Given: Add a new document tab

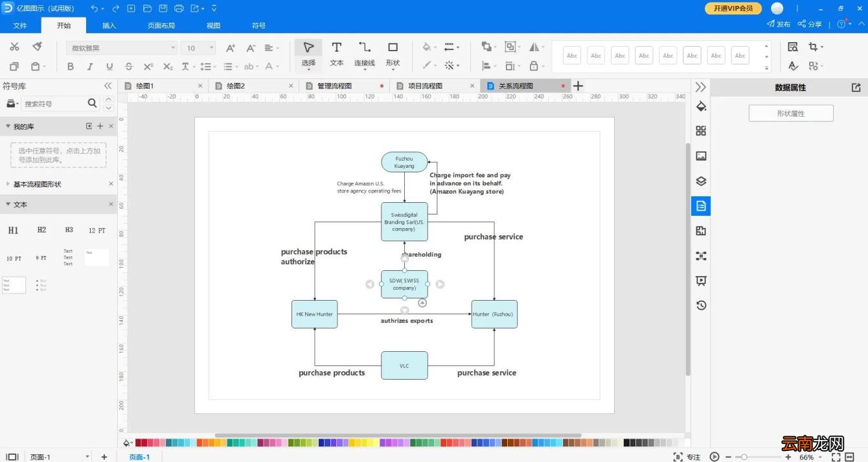Looking at the screenshot, I should [578, 86].
